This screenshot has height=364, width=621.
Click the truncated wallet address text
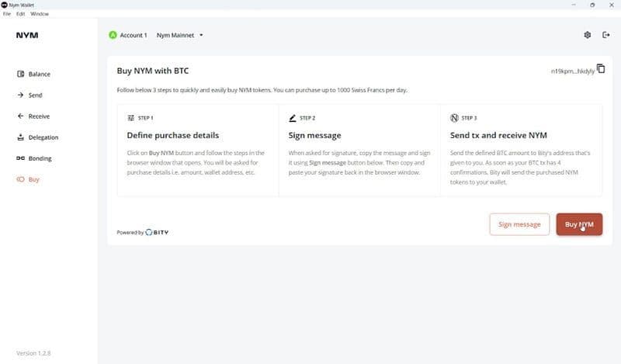point(572,71)
